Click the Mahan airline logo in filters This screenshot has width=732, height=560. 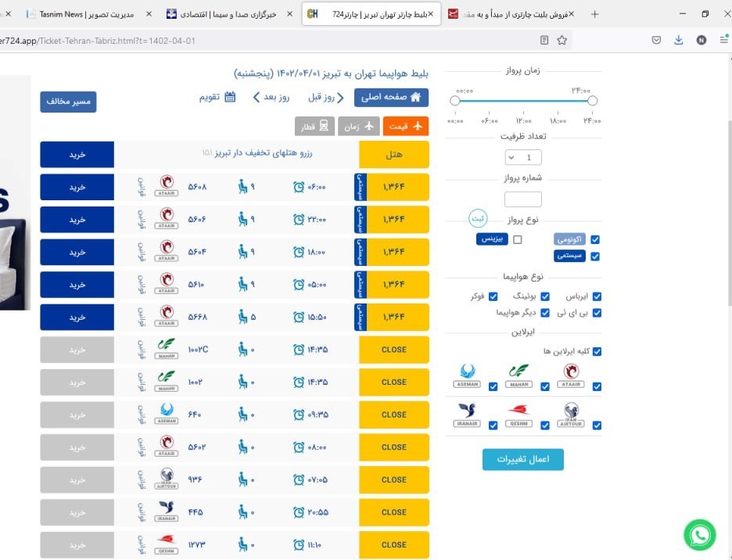[x=518, y=376]
